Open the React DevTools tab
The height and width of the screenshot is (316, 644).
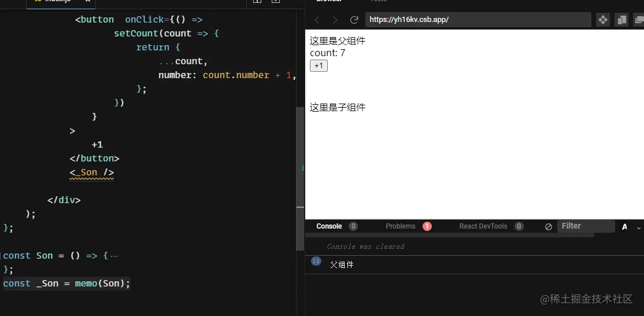[483, 226]
